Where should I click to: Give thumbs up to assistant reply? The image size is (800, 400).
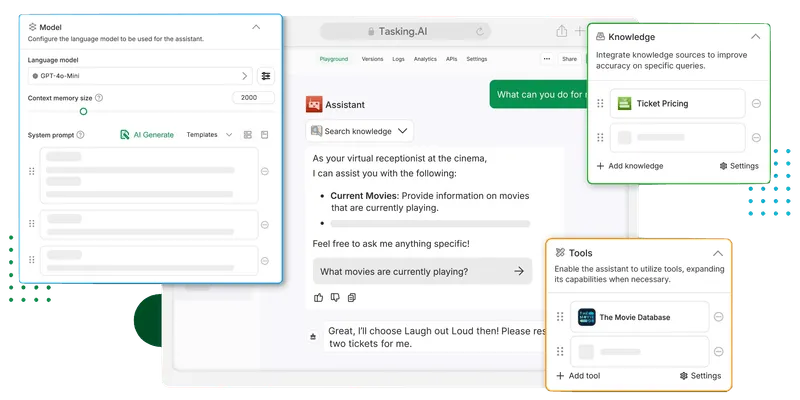pos(319,297)
